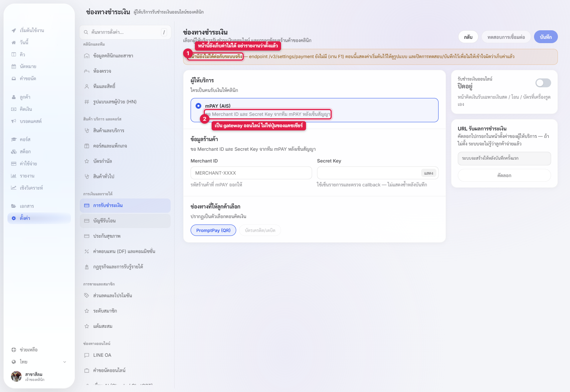
Task: Click the ทดสอบการเชื่อมต่อ button
Action: click(506, 37)
